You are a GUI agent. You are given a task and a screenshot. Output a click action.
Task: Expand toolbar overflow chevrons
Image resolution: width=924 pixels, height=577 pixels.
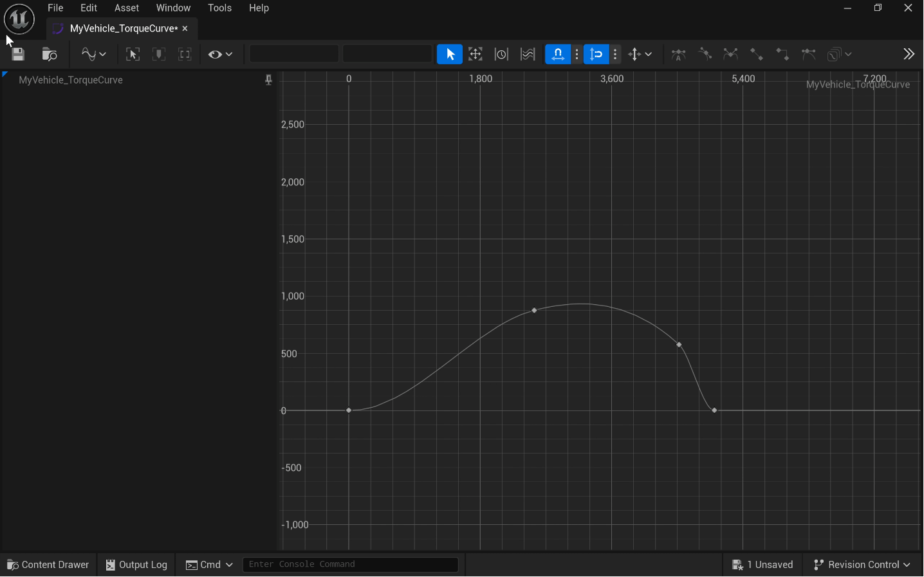909,55
